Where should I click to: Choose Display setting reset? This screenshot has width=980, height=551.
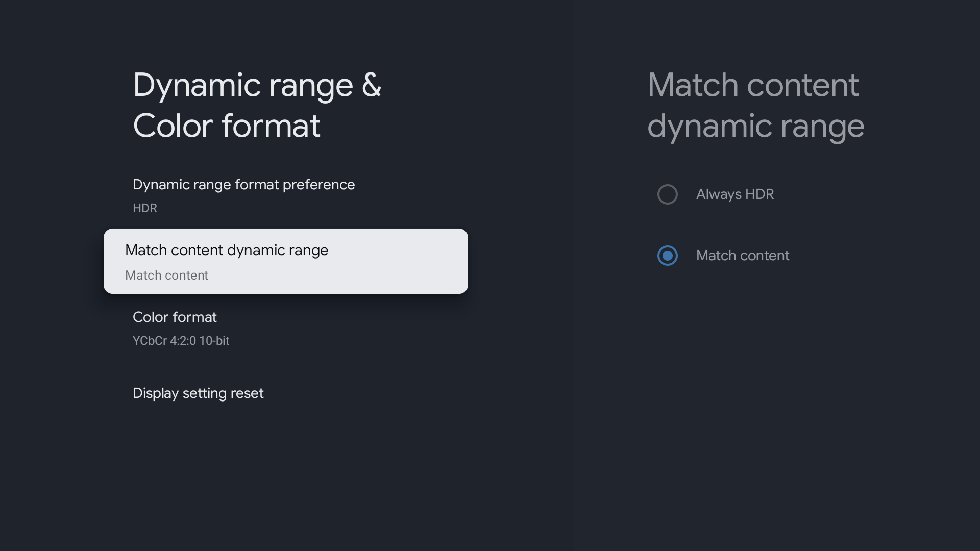(198, 393)
